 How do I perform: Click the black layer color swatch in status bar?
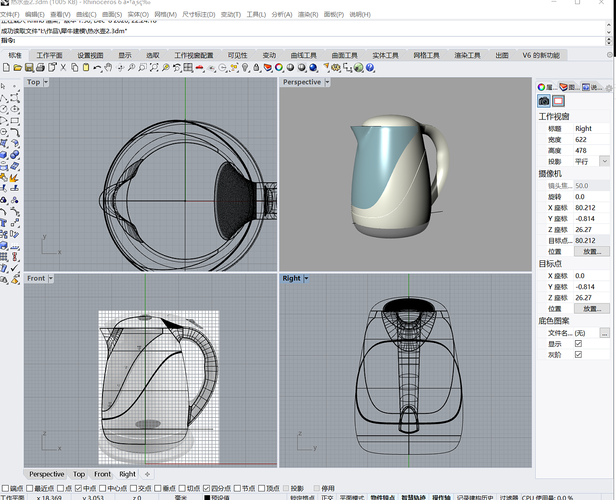208,497
